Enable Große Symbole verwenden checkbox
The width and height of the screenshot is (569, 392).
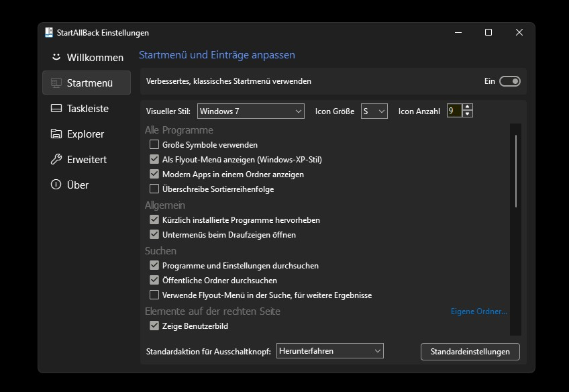click(154, 144)
